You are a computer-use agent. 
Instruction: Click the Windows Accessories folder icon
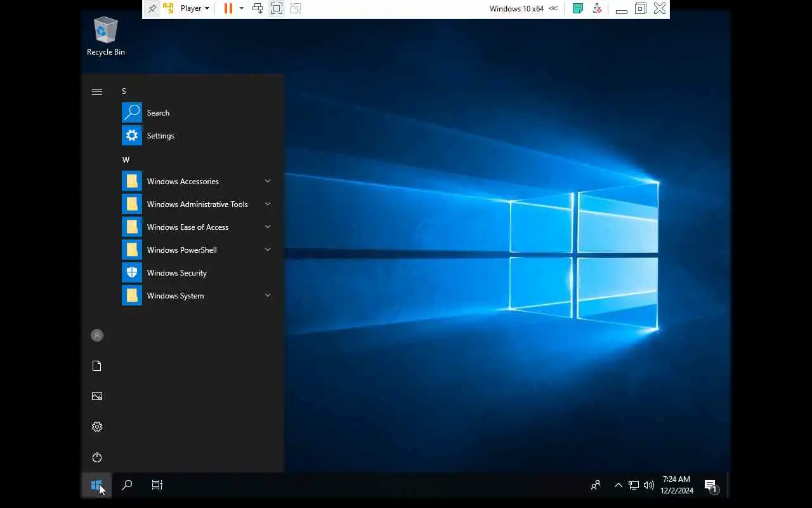(x=132, y=182)
